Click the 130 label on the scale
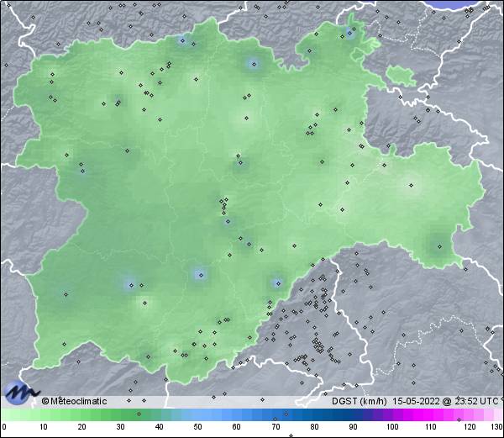 pyautogui.click(x=497, y=427)
